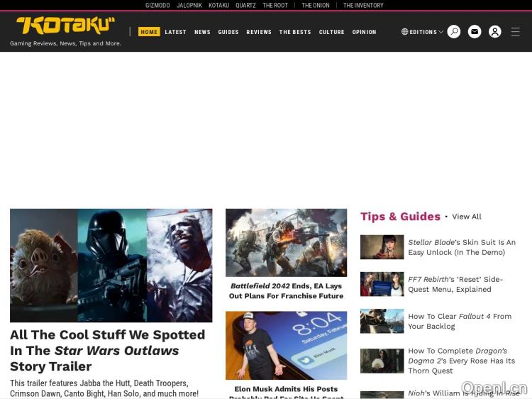
Task: Open the Battlefield 2042 article thumbnail
Action: [286, 242]
